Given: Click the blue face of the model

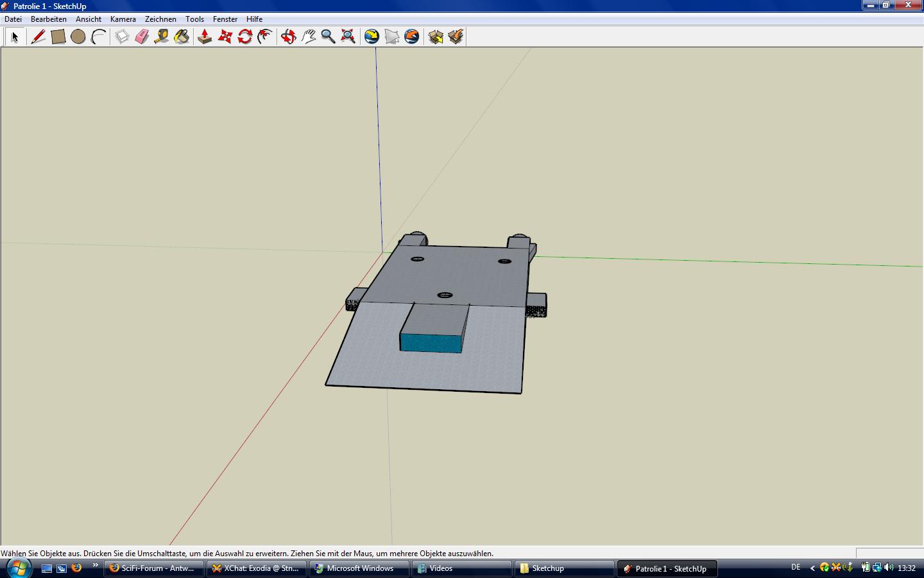Looking at the screenshot, I should coord(431,342).
